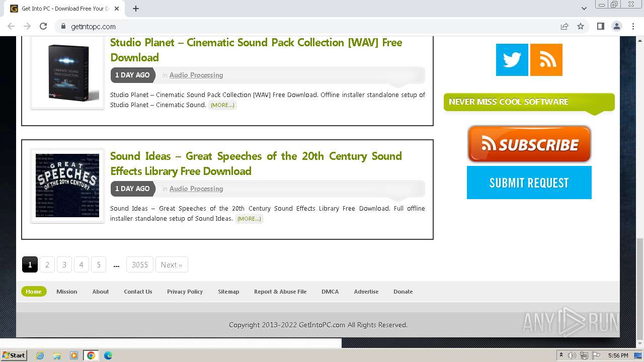Launch Internet Explorer from taskbar
The height and width of the screenshot is (362, 644).
[x=40, y=355]
